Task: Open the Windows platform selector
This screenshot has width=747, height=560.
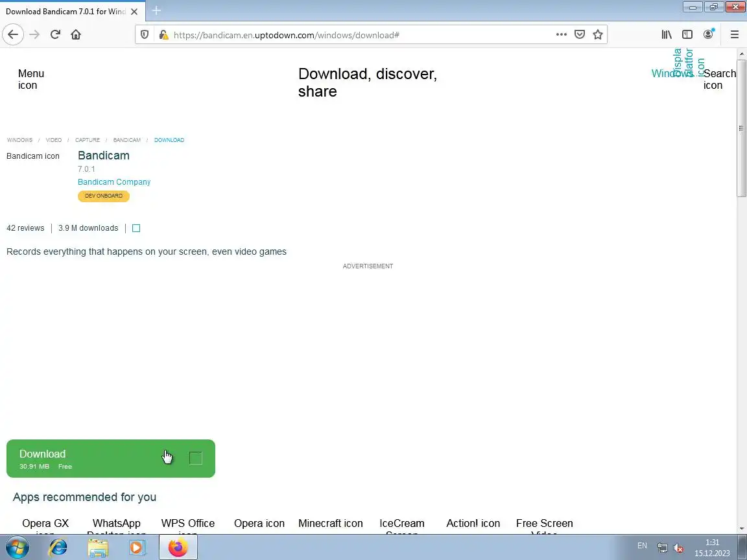Action: pos(672,73)
